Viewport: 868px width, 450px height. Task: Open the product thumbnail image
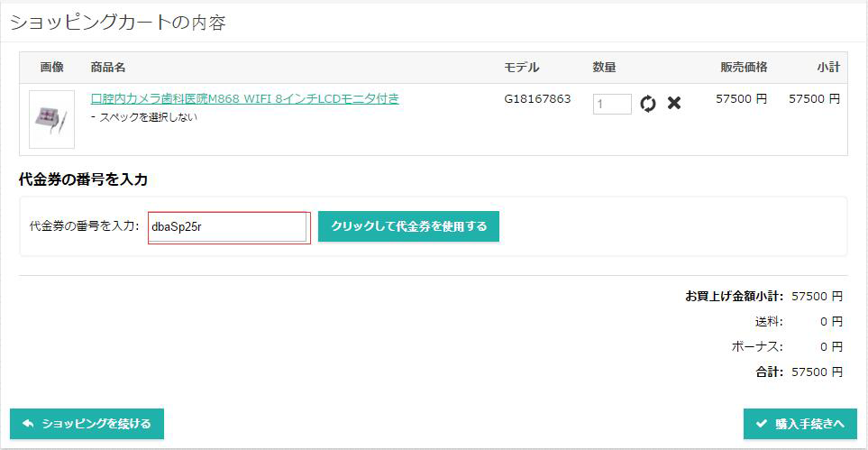tap(51, 120)
